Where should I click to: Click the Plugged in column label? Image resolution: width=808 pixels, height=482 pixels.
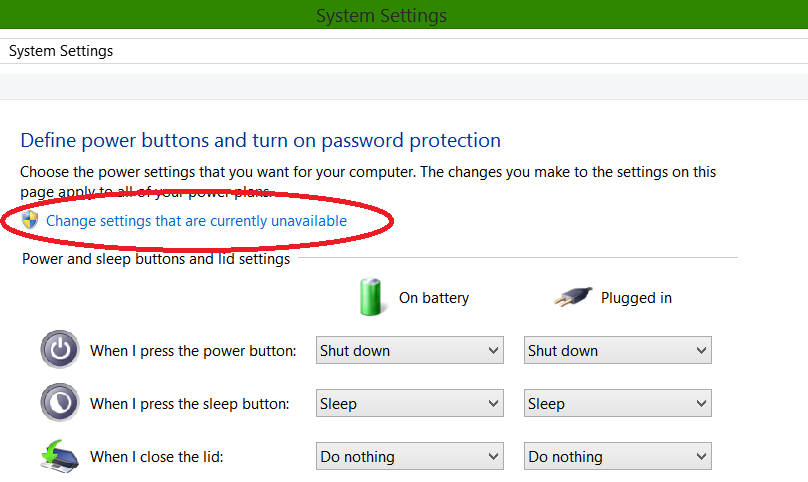[636, 298]
